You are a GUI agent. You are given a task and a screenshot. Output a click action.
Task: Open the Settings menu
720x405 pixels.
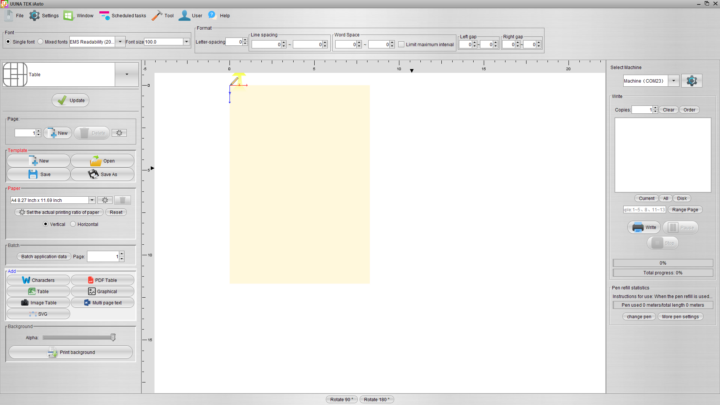(44, 16)
